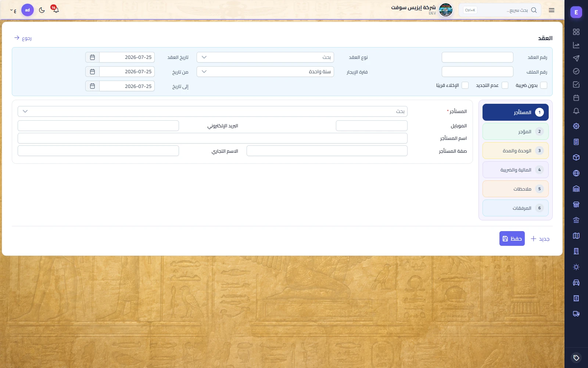588x368 pixels.
Task: Click the 'إلى تاريخ' date field
Action: click(x=127, y=86)
